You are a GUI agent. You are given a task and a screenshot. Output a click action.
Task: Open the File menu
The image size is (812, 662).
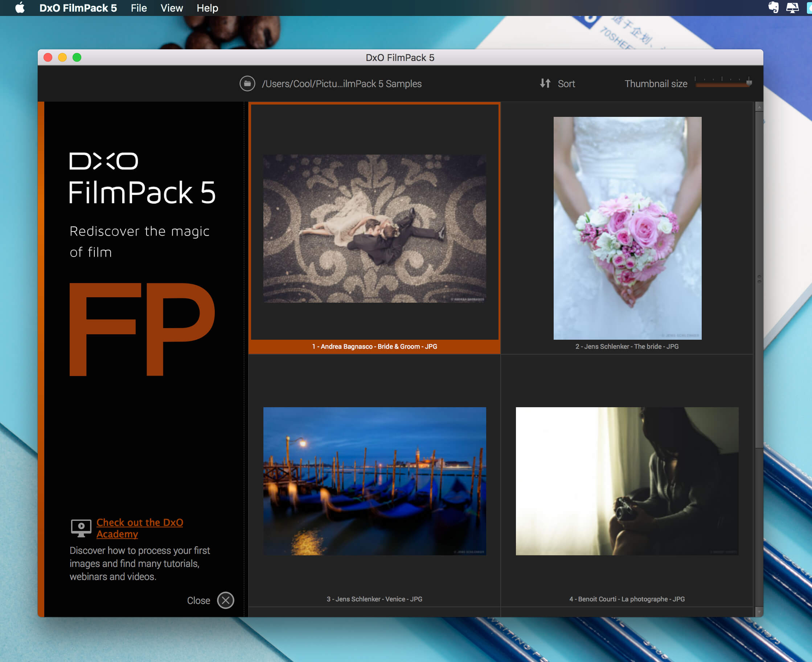click(139, 8)
